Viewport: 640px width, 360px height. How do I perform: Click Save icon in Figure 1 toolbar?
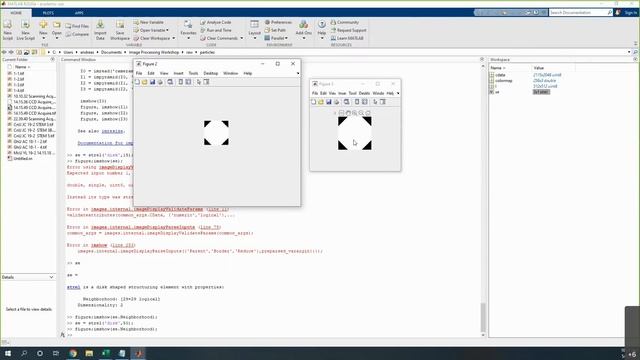[x=329, y=102]
